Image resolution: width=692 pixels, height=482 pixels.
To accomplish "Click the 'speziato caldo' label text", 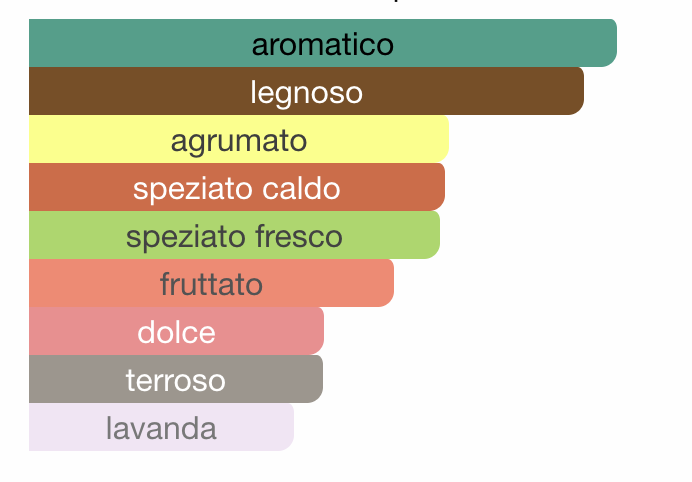I will (x=237, y=189).
